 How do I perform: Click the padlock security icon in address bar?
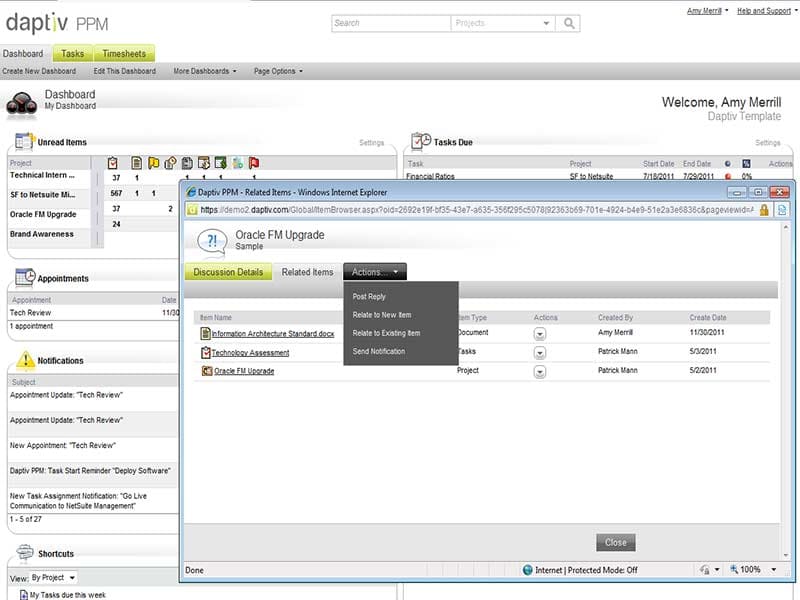tap(764, 210)
